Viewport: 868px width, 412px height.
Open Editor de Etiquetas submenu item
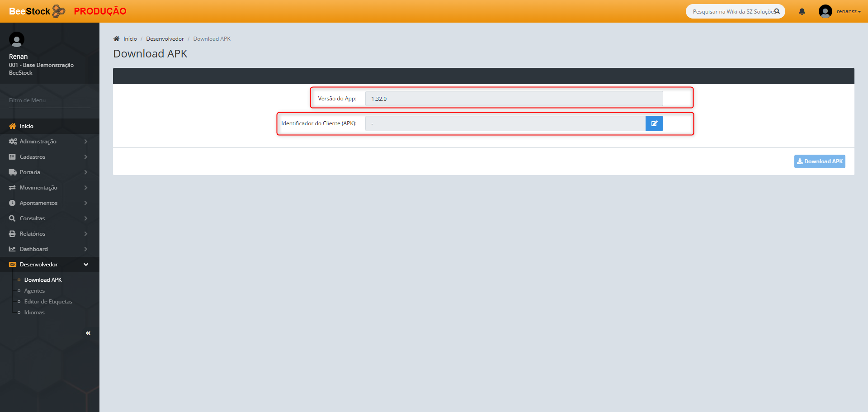pos(48,302)
